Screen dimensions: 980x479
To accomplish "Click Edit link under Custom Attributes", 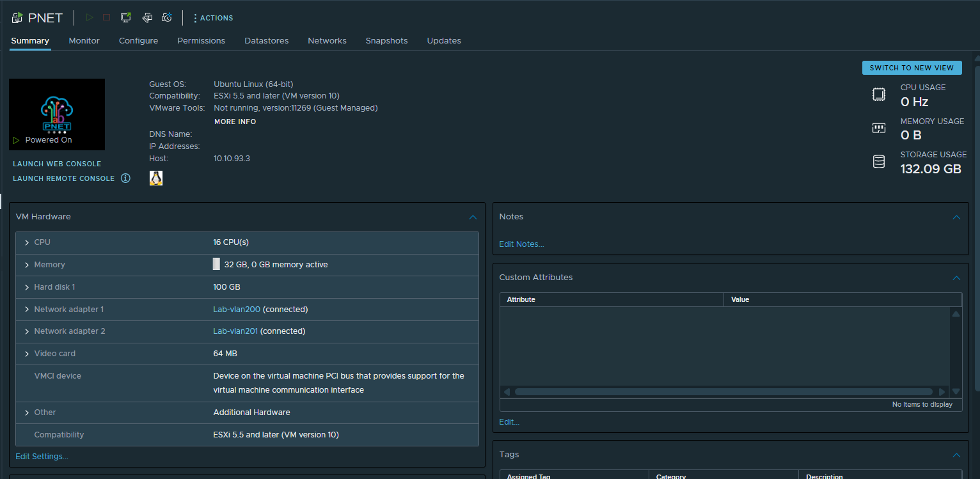I will 509,422.
